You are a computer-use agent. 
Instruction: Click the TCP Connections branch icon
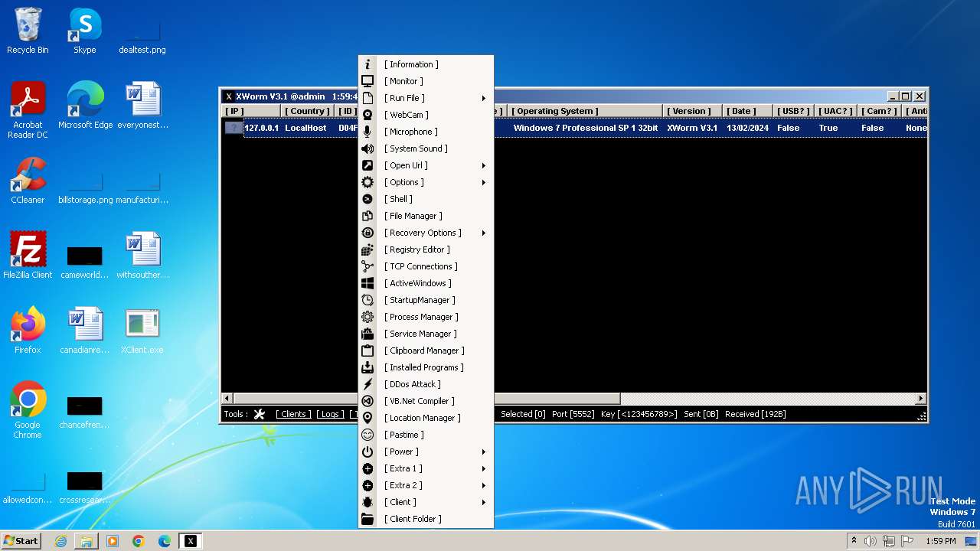click(x=367, y=266)
